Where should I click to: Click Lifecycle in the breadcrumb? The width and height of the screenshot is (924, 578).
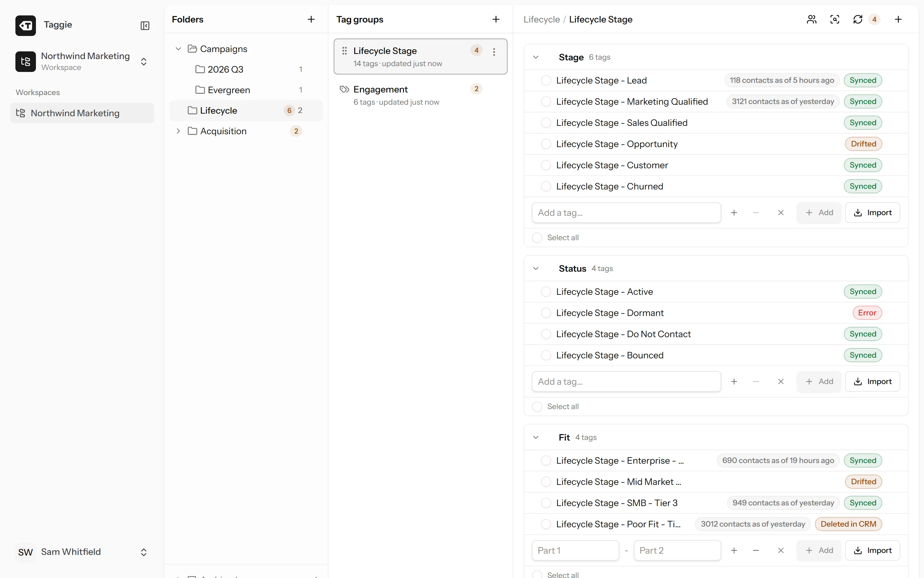542,20
